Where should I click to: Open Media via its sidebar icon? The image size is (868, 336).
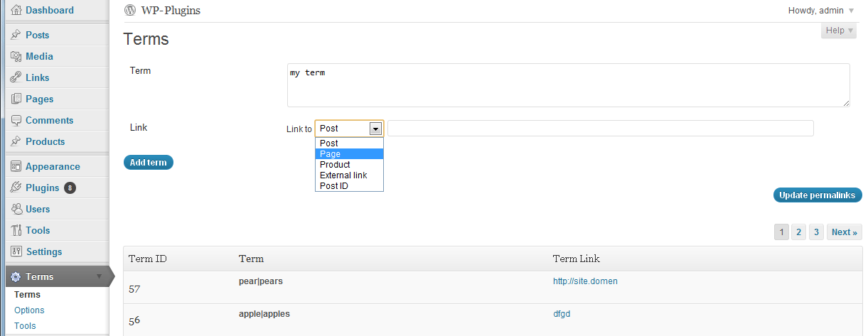16,56
